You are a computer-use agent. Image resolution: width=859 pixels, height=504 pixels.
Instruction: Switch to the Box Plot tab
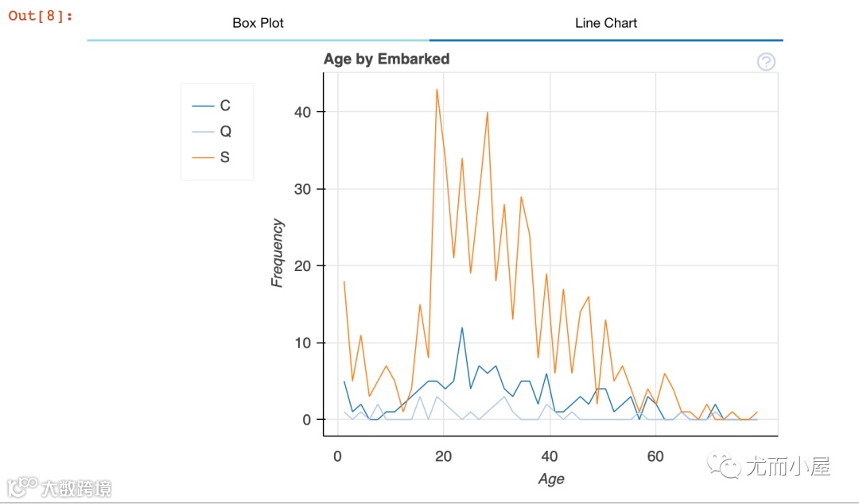pyautogui.click(x=258, y=23)
